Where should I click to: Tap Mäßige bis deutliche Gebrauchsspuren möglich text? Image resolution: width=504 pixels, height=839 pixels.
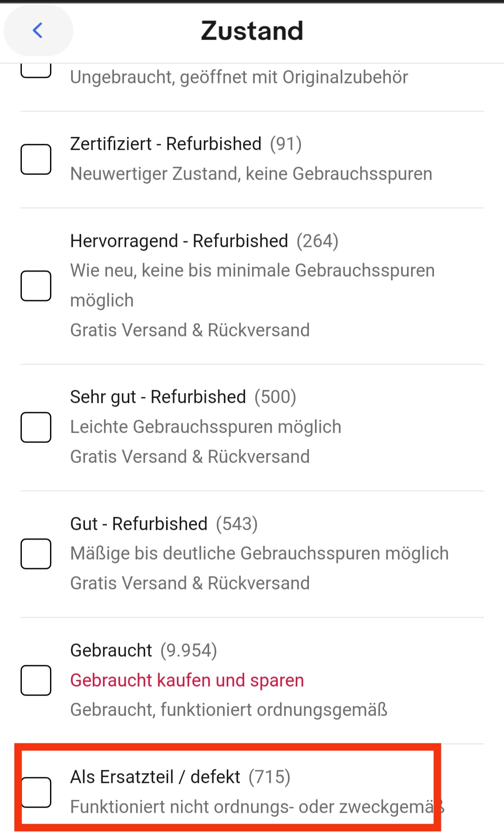coord(259,553)
